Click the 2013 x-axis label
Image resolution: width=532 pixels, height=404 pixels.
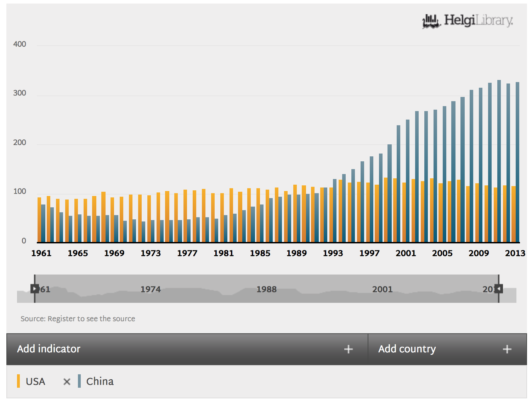515,253
